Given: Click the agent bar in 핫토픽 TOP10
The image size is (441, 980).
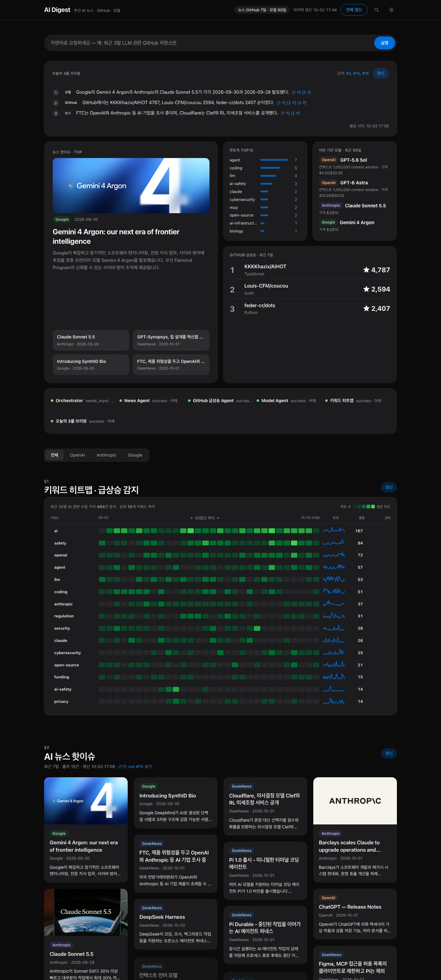Looking at the screenshot, I should 273,160.
